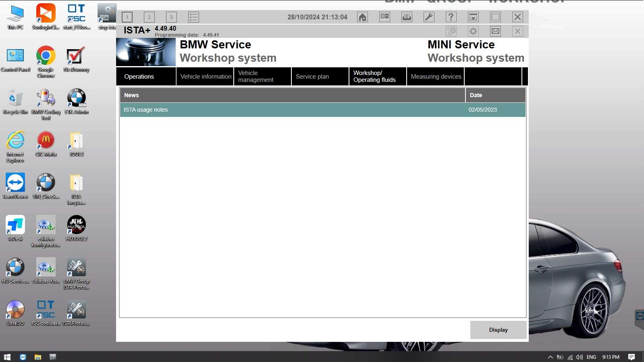644x362 pixels.
Task: Open HUTOOL2 desktop shortcut
Action: click(77, 229)
